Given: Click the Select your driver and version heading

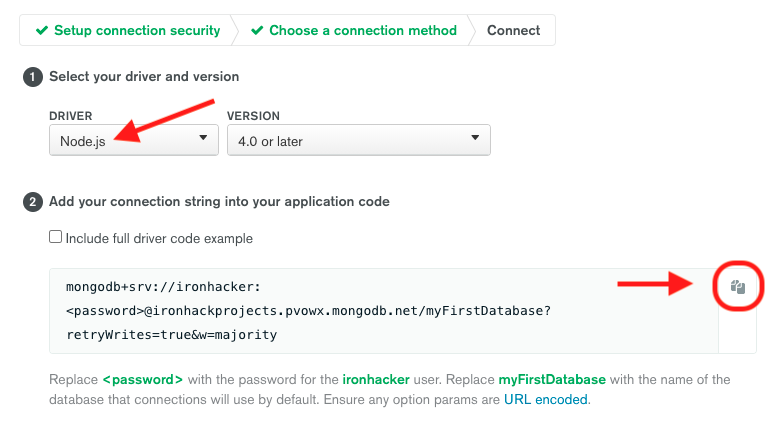Looking at the screenshot, I should (x=144, y=77).
